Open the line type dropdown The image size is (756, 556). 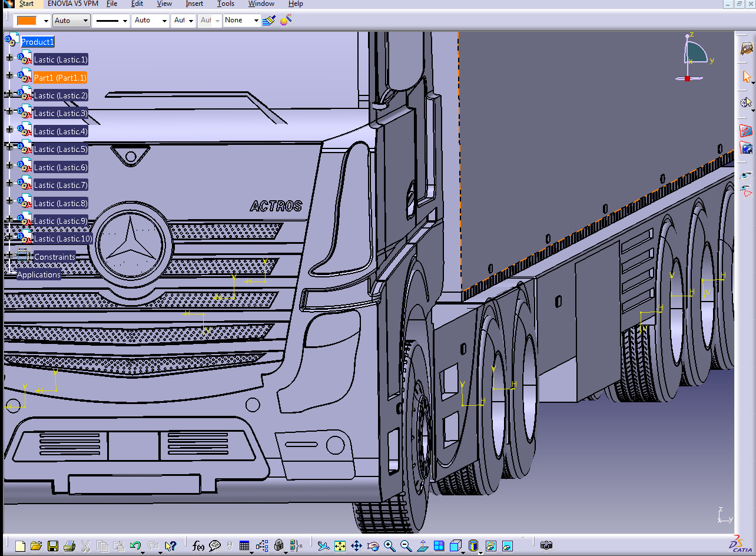point(111,21)
